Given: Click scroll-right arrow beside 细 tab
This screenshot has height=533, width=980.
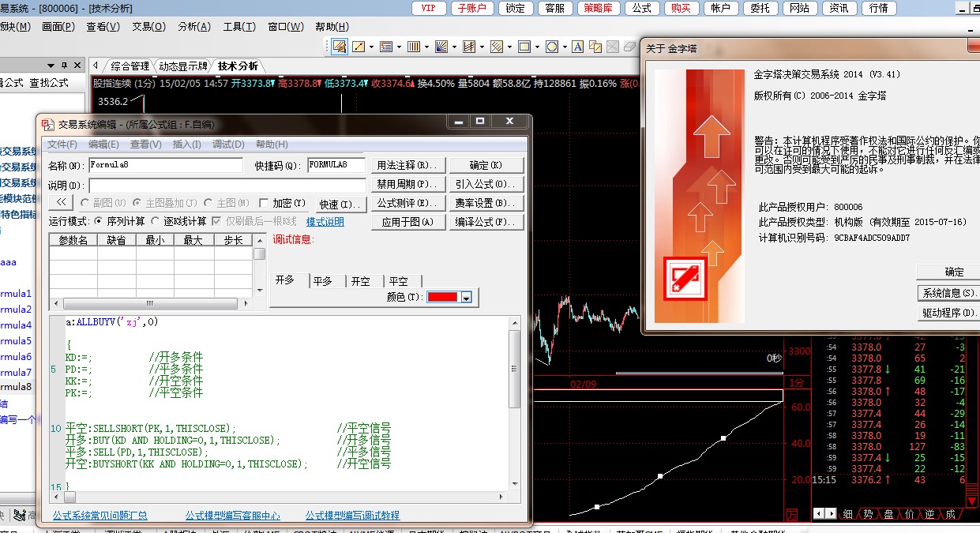Looking at the screenshot, I should pos(830,513).
